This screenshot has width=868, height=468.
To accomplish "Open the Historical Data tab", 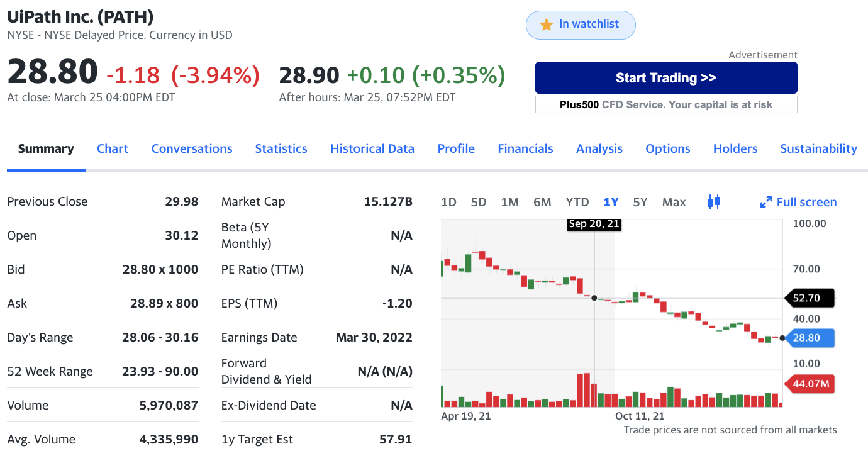I will tap(372, 149).
